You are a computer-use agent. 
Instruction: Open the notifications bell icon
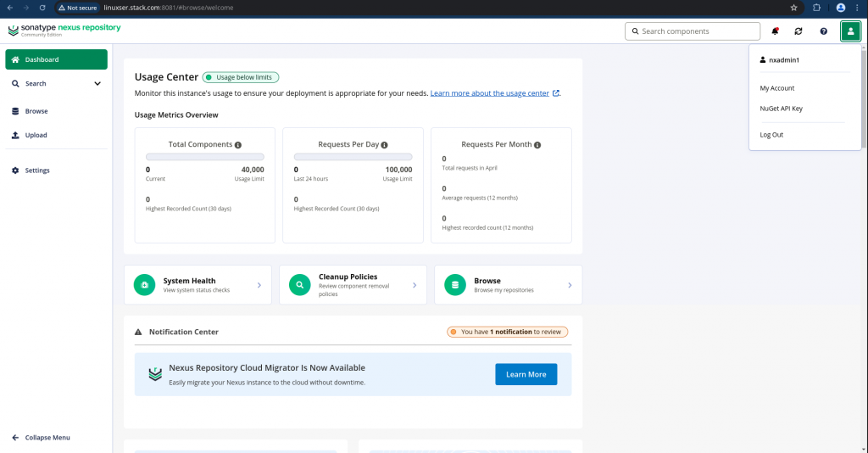pyautogui.click(x=775, y=31)
